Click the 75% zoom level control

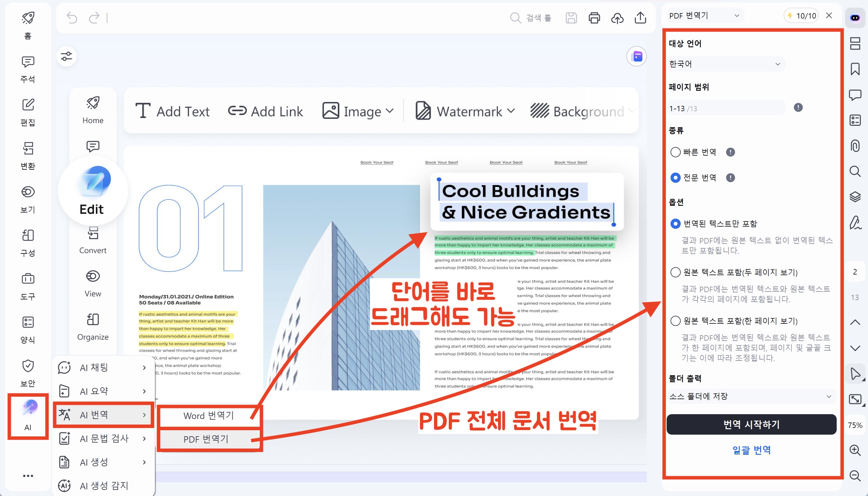pyautogui.click(x=855, y=425)
